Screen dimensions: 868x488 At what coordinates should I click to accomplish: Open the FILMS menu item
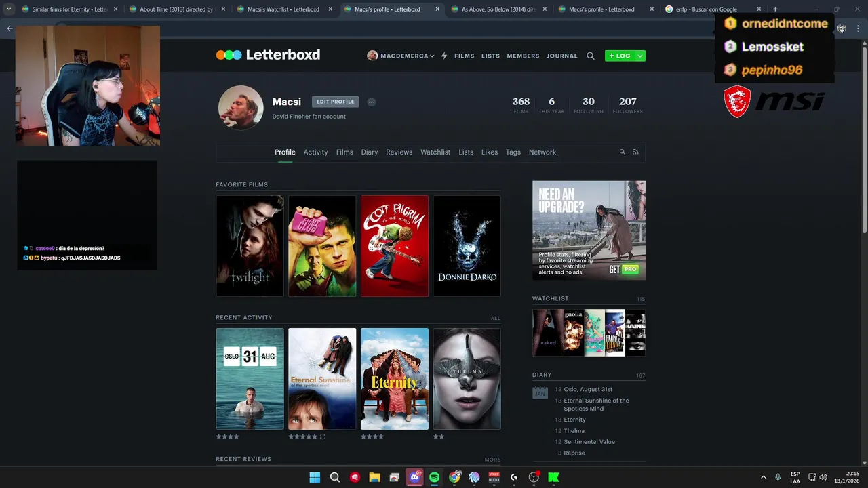coord(465,56)
